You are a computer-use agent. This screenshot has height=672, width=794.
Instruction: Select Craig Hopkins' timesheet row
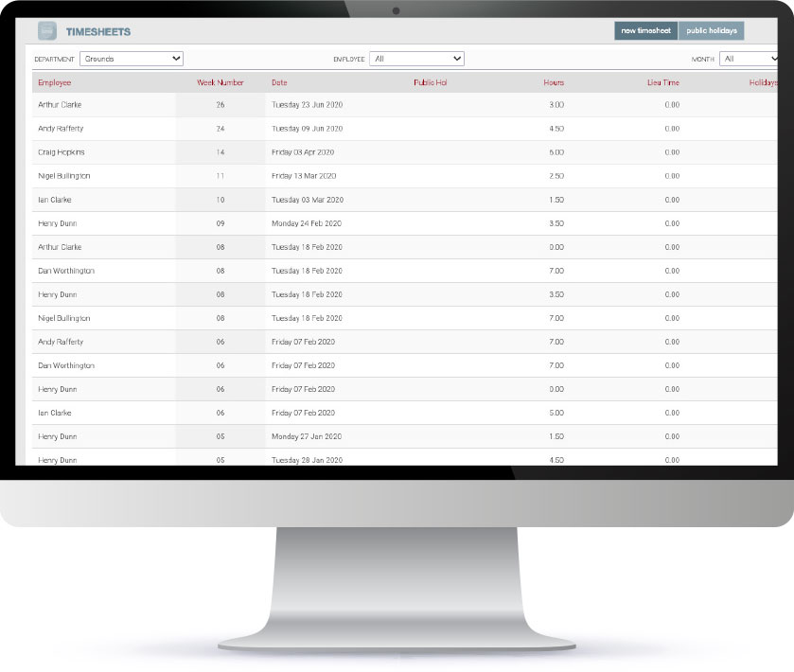[62, 151]
